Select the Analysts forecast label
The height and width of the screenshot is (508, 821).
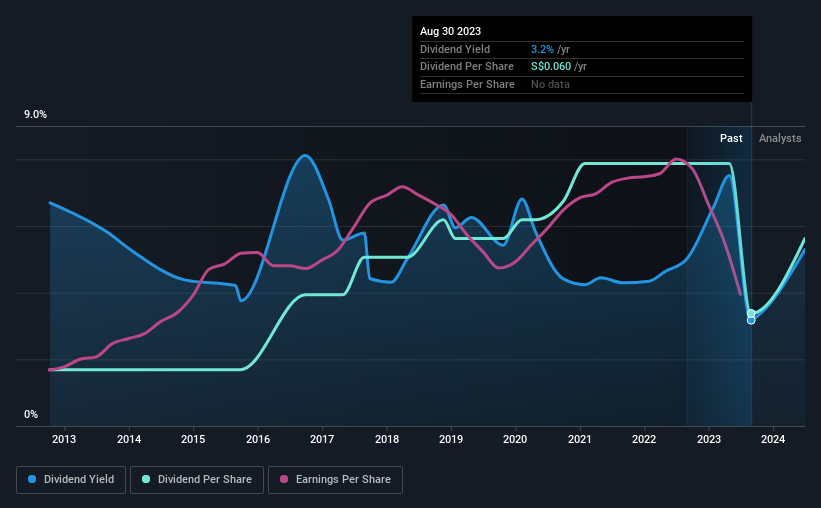[x=780, y=138]
